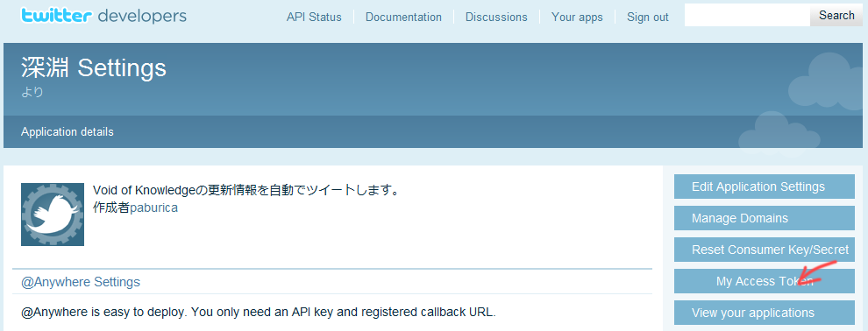
Task: Click the application gear bird icon
Action: pyautogui.click(x=53, y=215)
